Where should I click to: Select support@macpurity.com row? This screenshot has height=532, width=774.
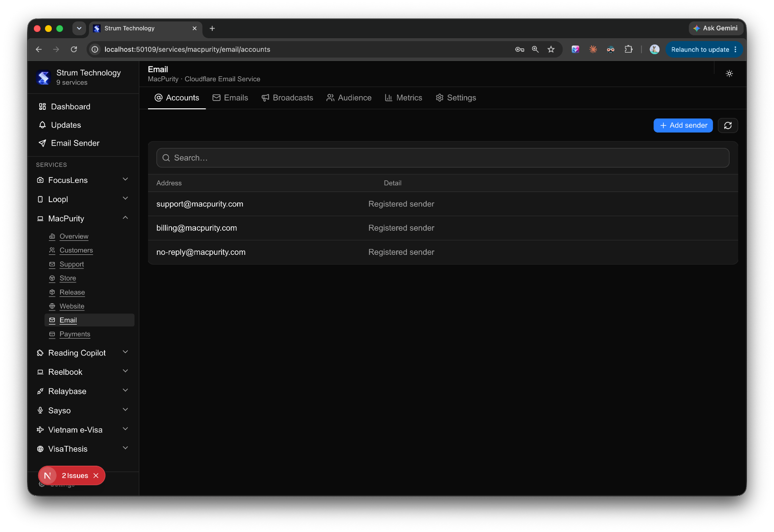443,204
